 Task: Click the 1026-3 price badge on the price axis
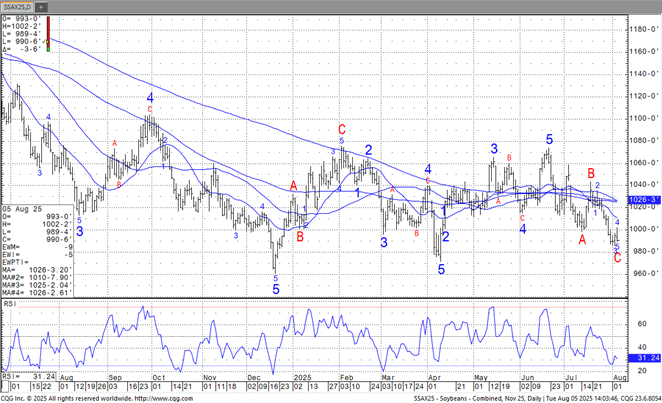(643, 200)
